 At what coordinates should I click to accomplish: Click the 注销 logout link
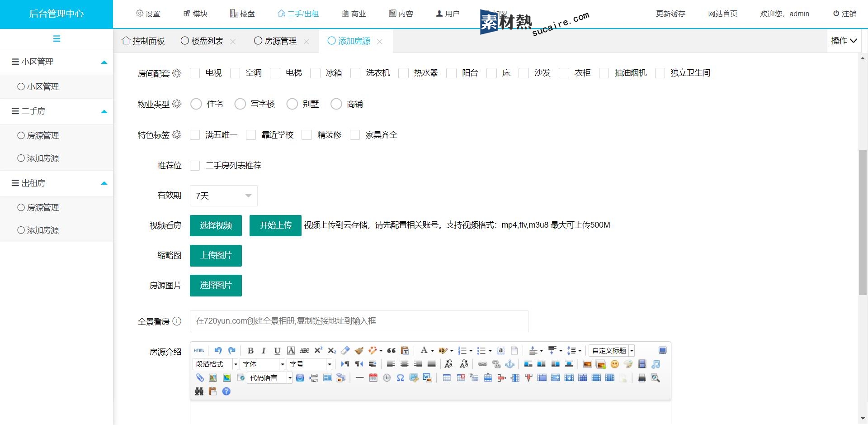845,14
